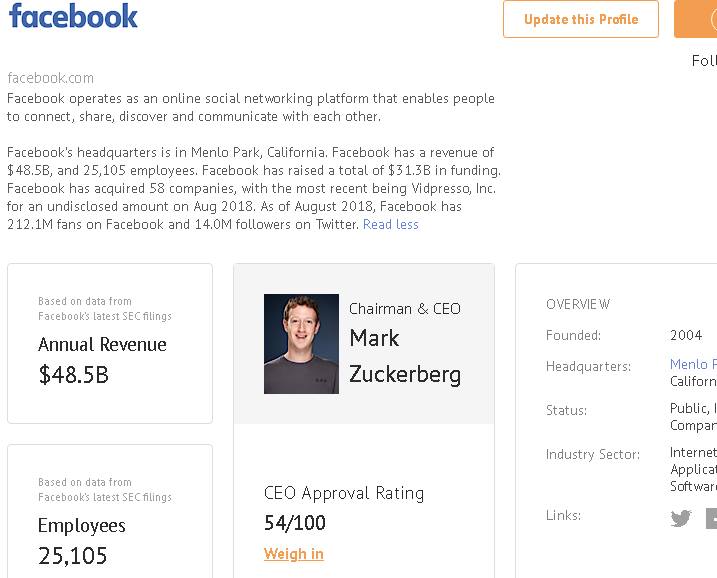Click the $48.5B revenue figure

coord(73,375)
